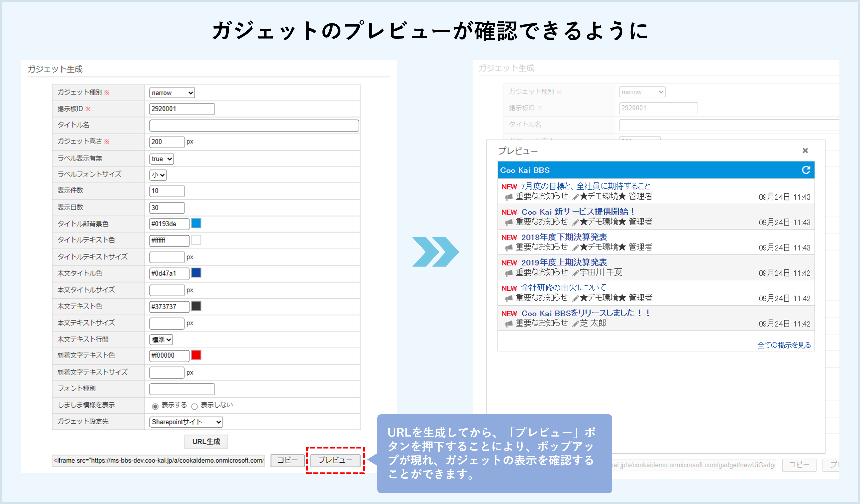The height and width of the screenshot is (504, 860).
Task: Click the greyed コピー button in background page
Action: coord(799,465)
